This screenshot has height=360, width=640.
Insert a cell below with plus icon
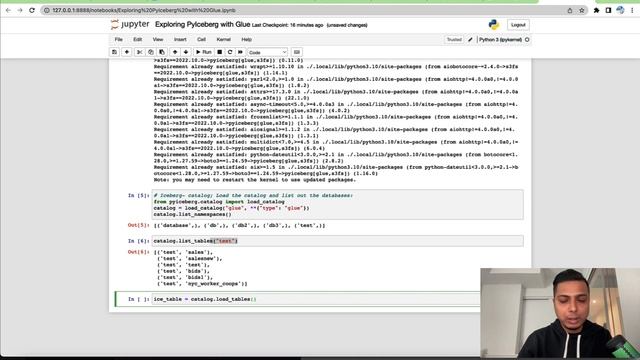pyautogui.click(x=127, y=52)
